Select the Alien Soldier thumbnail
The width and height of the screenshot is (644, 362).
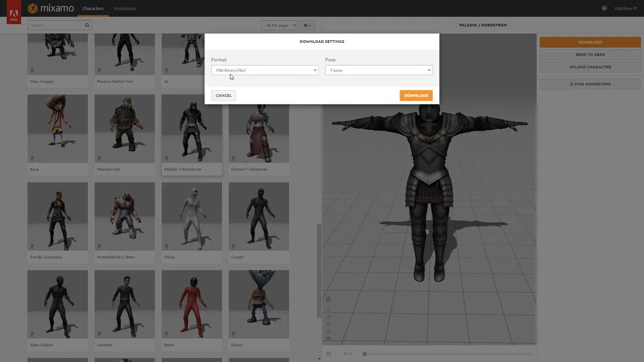click(57, 305)
